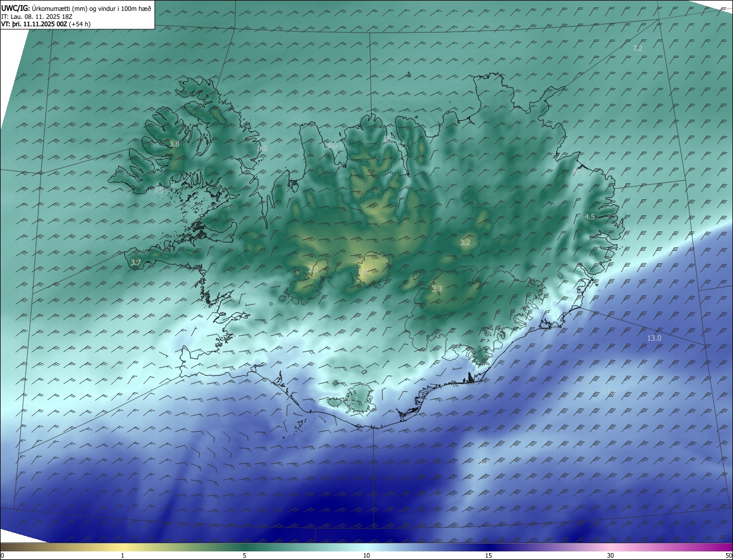Click the 3.8 value label over the Westfjords
The width and height of the screenshot is (733, 560).
coord(174,144)
